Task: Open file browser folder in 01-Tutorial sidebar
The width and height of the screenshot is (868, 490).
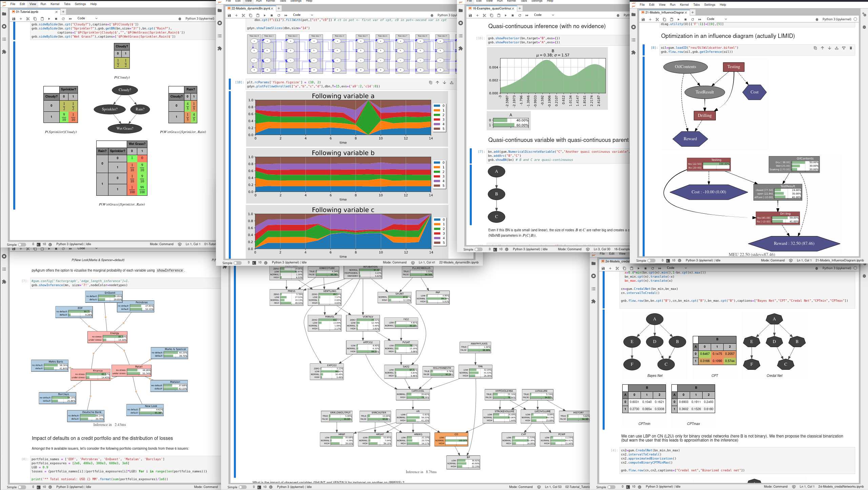Action: tap(4, 14)
